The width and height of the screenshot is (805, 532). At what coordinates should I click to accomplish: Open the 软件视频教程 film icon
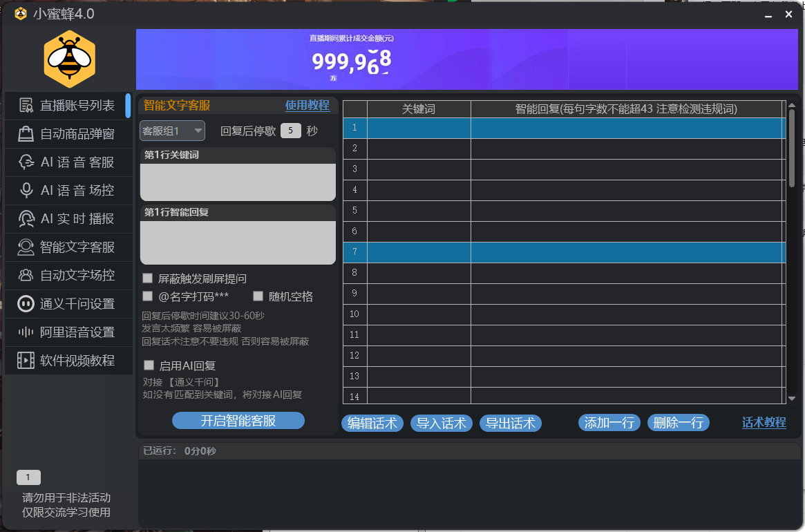pos(26,361)
